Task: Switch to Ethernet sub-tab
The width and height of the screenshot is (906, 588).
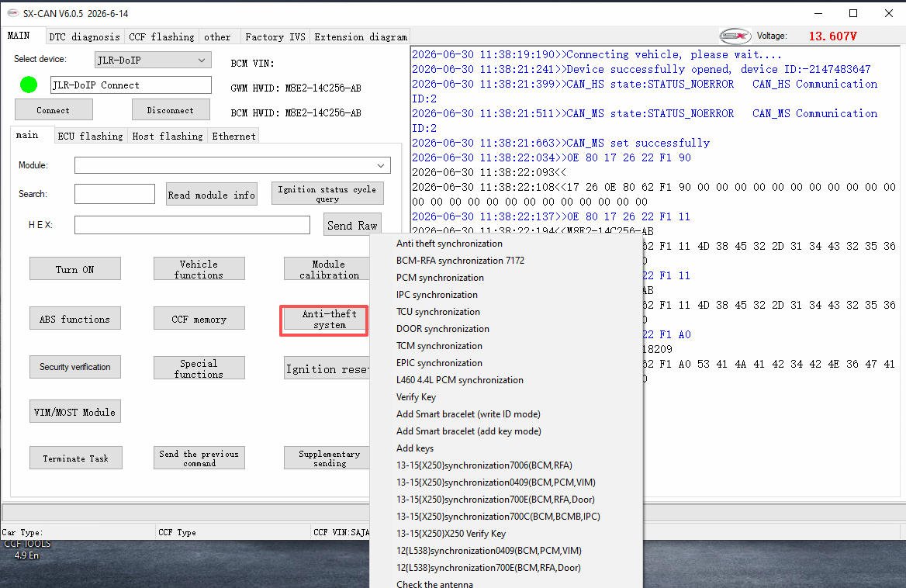Action: (x=233, y=137)
